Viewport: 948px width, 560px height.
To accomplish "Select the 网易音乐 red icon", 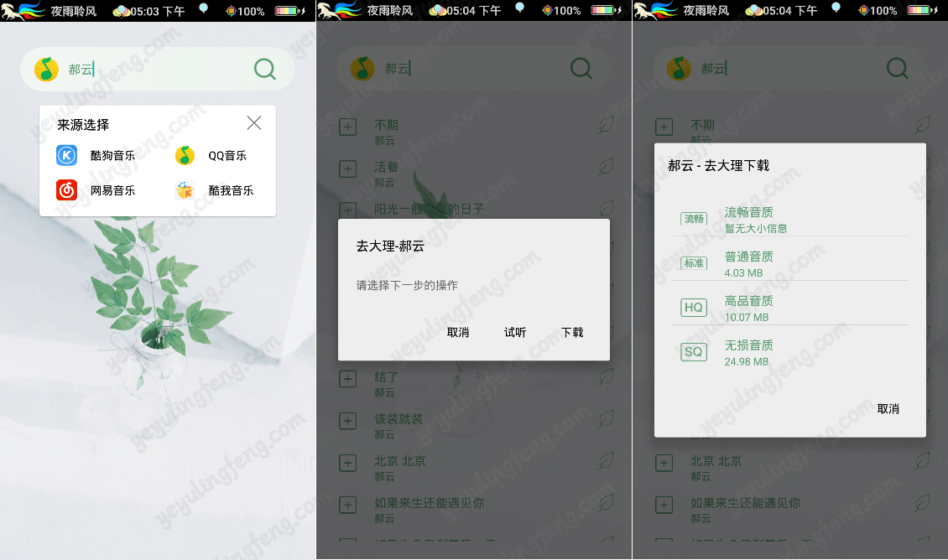I will pos(66,190).
